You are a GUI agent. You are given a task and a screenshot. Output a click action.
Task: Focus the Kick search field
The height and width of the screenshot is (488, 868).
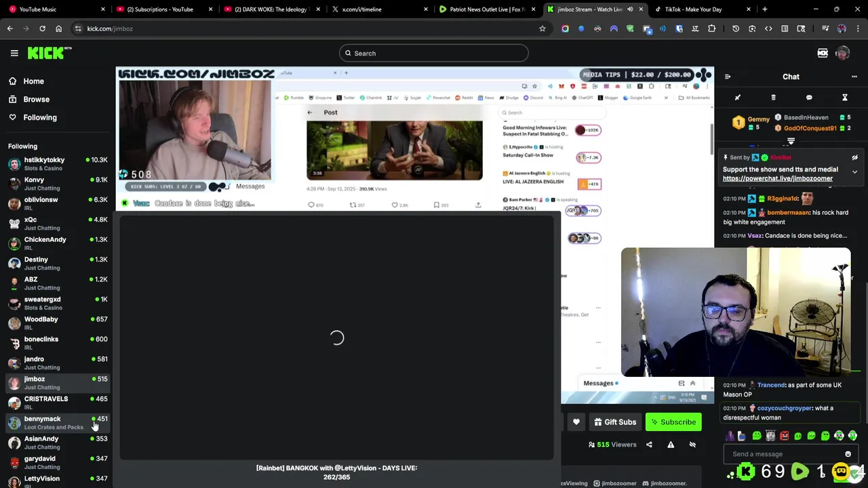tap(434, 53)
